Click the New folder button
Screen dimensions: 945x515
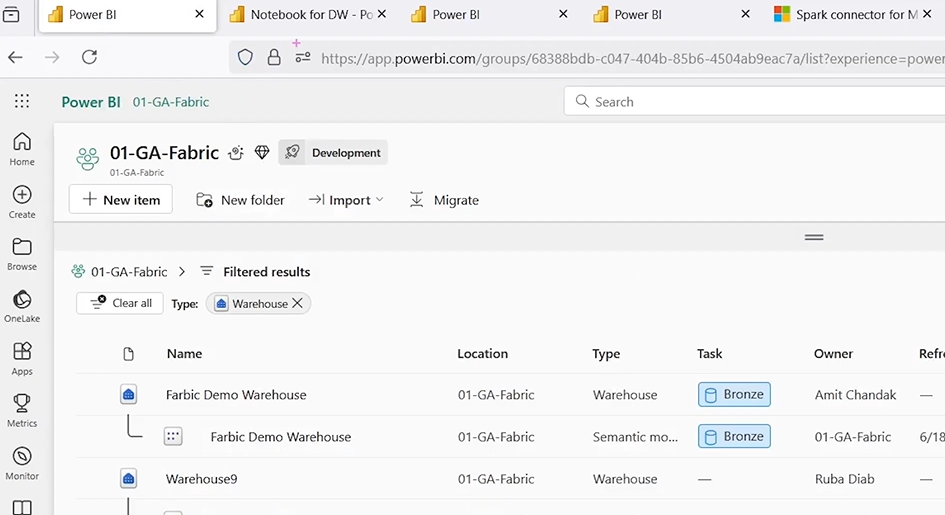[x=240, y=200]
